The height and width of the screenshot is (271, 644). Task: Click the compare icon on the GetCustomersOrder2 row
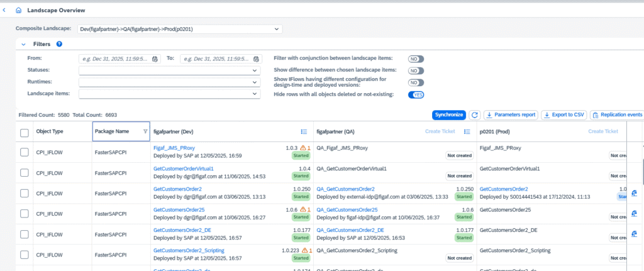pos(635,192)
